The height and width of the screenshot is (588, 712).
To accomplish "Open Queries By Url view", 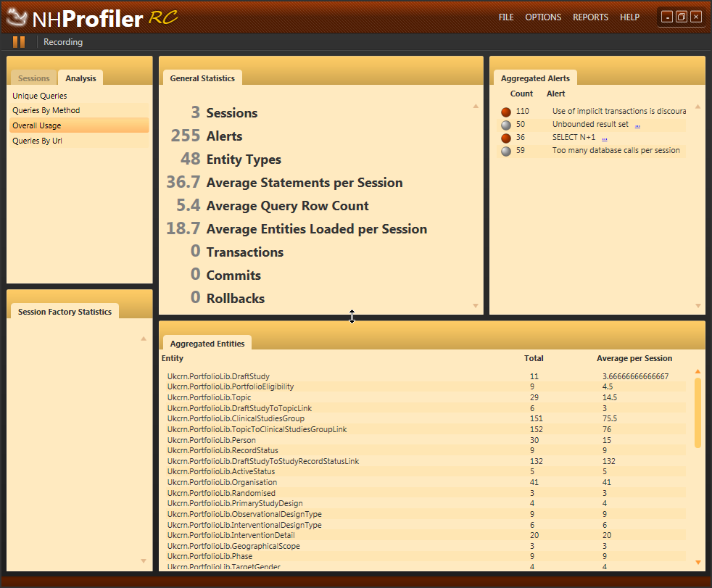I will [37, 141].
